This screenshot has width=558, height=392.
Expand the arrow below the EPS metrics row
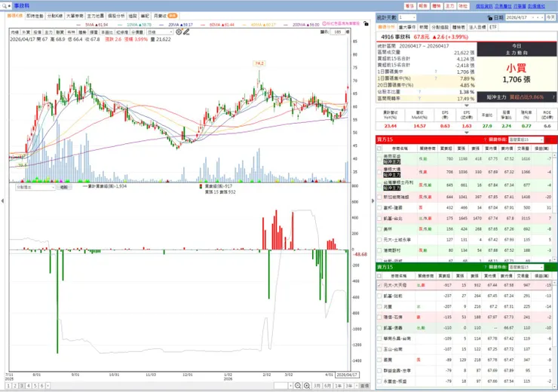tap(467, 133)
